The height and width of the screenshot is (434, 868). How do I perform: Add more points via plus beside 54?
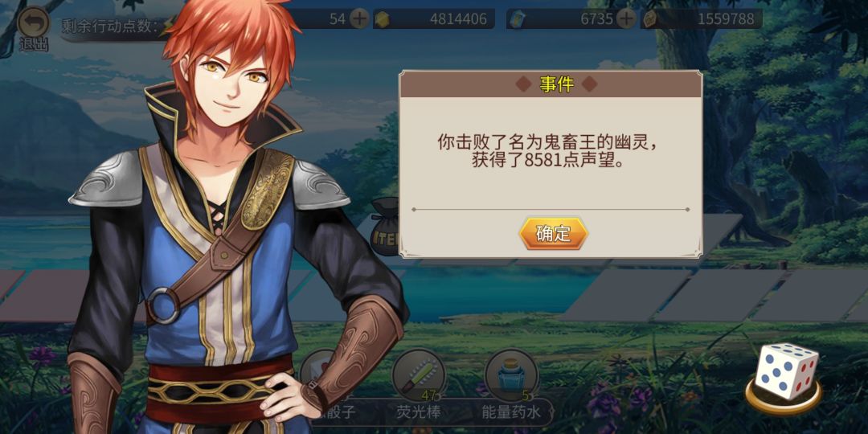point(360,19)
